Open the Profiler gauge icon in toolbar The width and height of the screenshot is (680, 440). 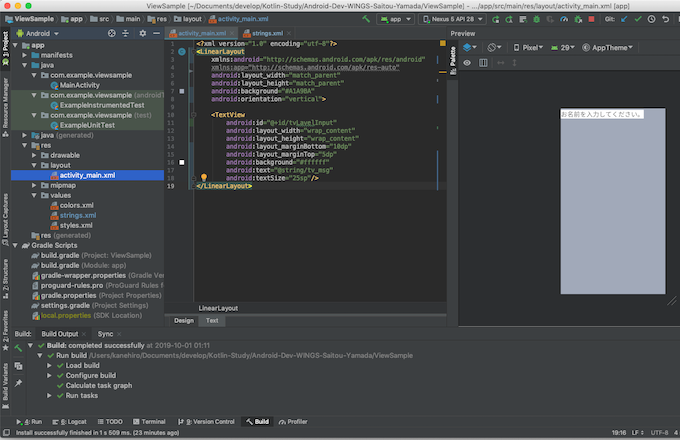pos(564,19)
